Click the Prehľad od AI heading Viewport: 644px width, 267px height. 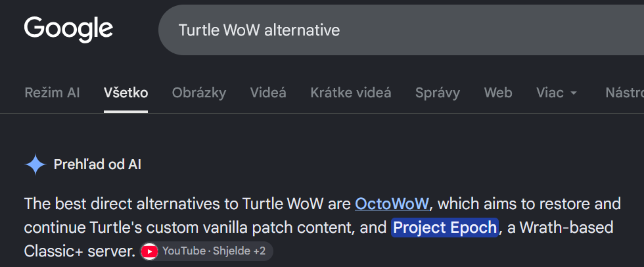(x=97, y=164)
